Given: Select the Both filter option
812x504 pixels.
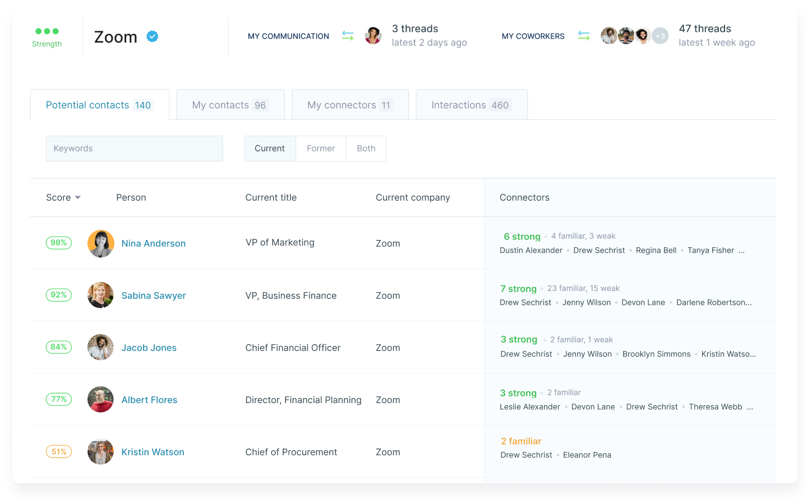Looking at the screenshot, I should [x=366, y=149].
